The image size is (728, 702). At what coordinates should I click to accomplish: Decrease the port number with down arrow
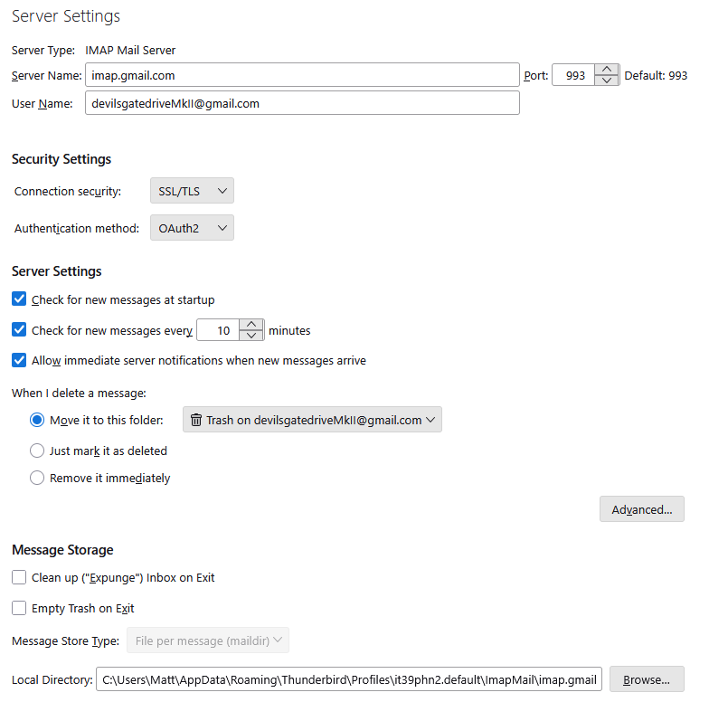tap(606, 81)
